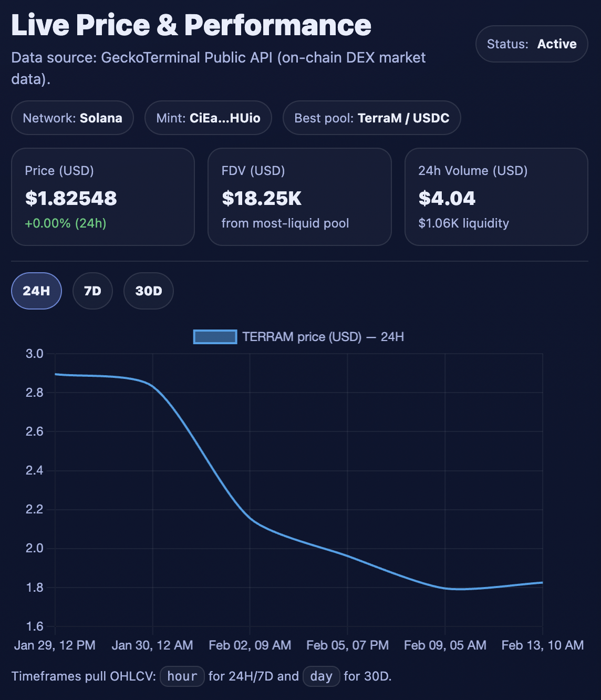Click the Jan 29, 12 PM axis label
This screenshot has height=700, width=601.
click(x=55, y=645)
